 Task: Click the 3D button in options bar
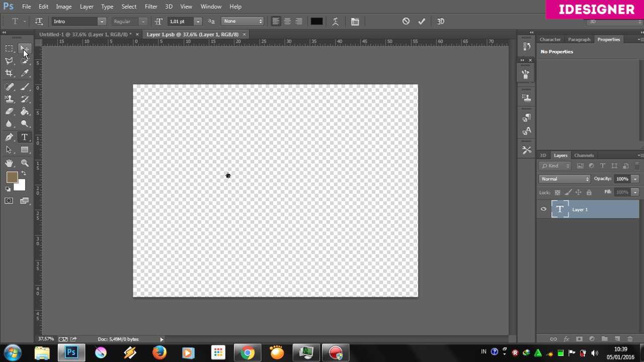[441, 21]
